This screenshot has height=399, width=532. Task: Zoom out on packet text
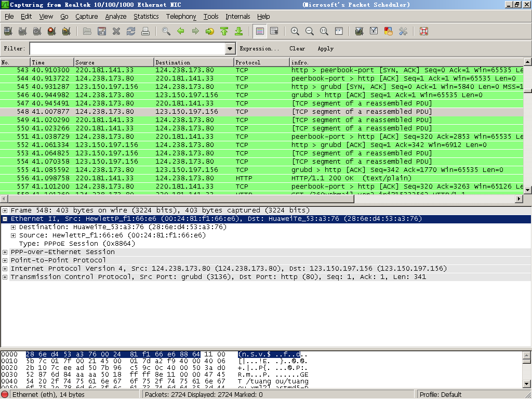point(310,32)
